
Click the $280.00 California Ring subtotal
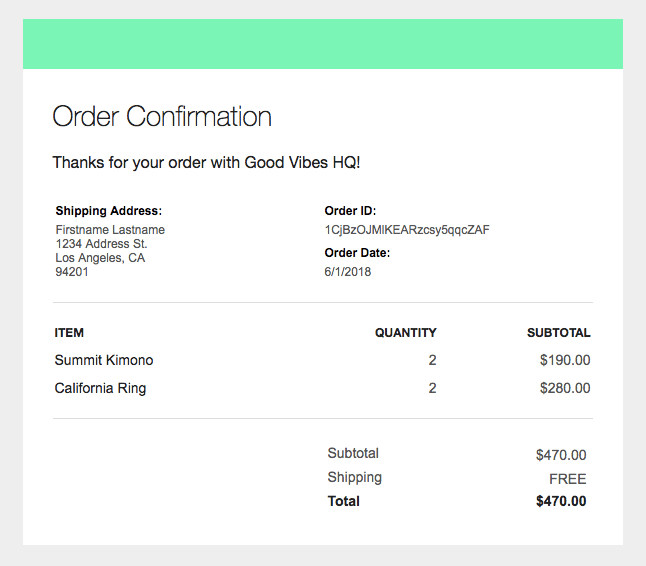click(x=565, y=388)
